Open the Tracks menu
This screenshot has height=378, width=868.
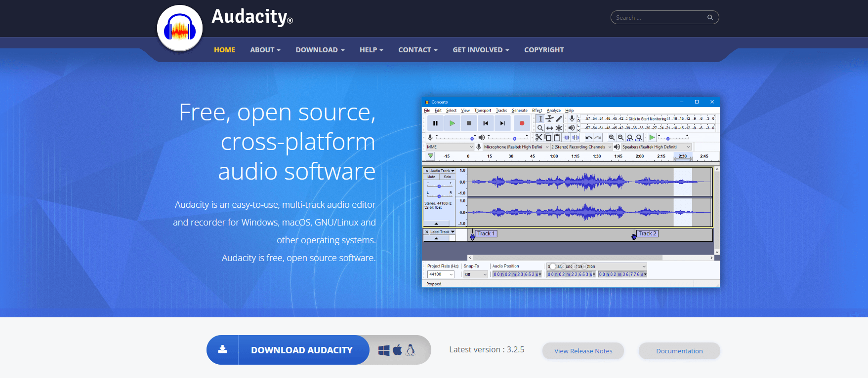501,111
